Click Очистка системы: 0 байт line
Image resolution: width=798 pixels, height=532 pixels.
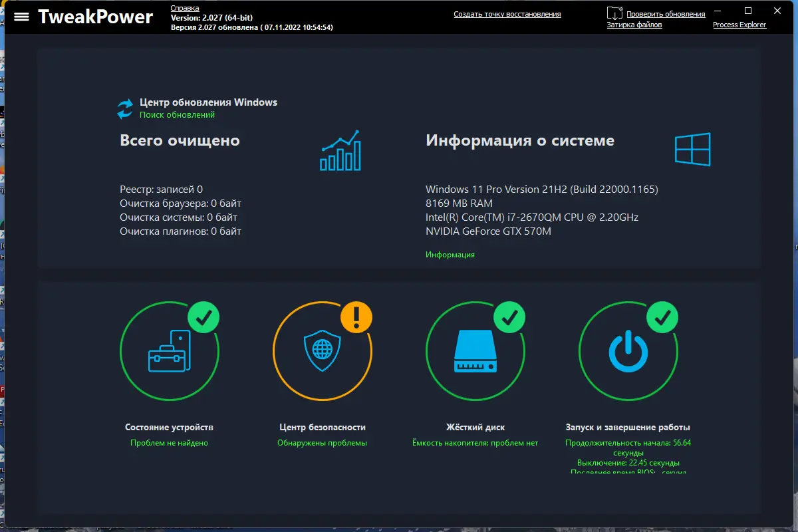point(178,217)
